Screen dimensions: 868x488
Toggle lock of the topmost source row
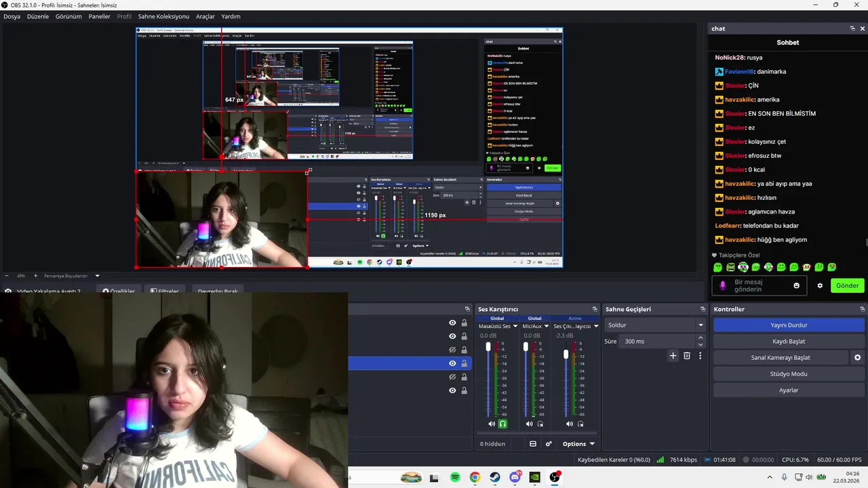pyautogui.click(x=465, y=323)
